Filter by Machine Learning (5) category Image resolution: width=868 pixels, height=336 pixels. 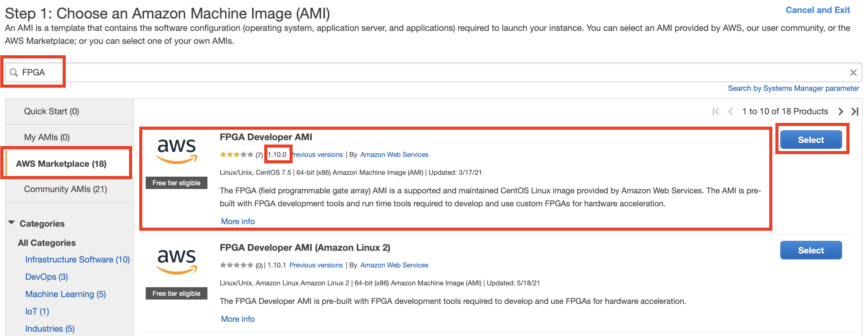(x=65, y=294)
